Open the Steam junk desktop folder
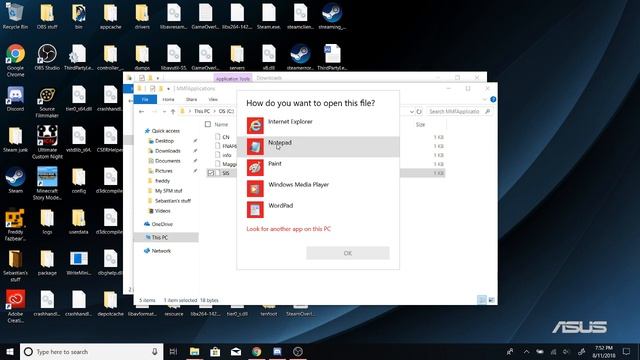 point(16,139)
